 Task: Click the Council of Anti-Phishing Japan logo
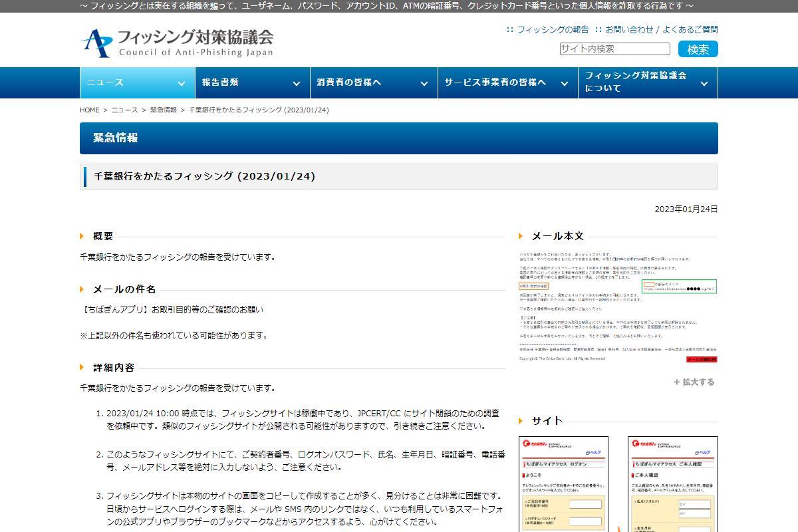pos(177,43)
